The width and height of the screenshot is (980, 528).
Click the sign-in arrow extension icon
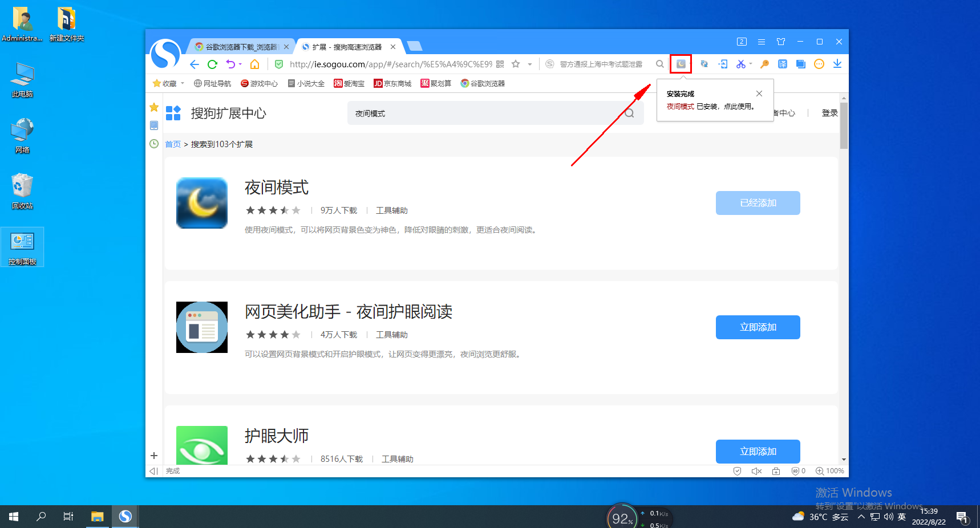(x=723, y=64)
